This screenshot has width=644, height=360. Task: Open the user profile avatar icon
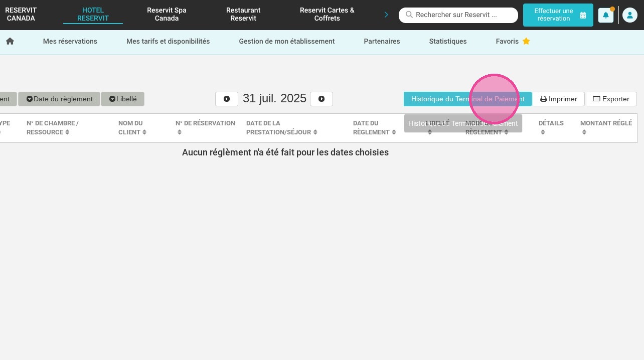click(630, 15)
